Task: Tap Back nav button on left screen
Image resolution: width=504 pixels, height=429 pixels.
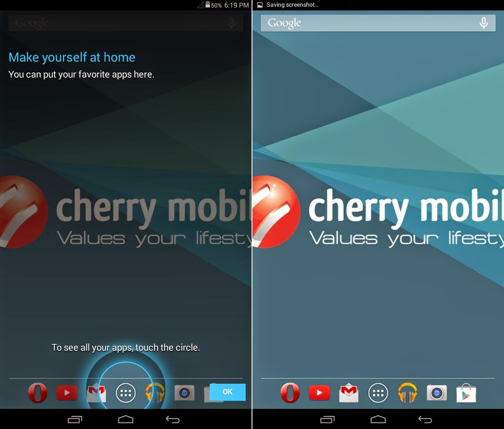Action: coord(173,419)
